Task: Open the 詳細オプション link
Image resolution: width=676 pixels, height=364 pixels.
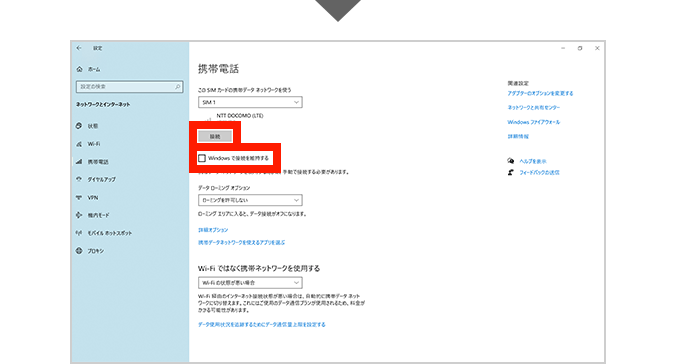Action: tap(213, 230)
